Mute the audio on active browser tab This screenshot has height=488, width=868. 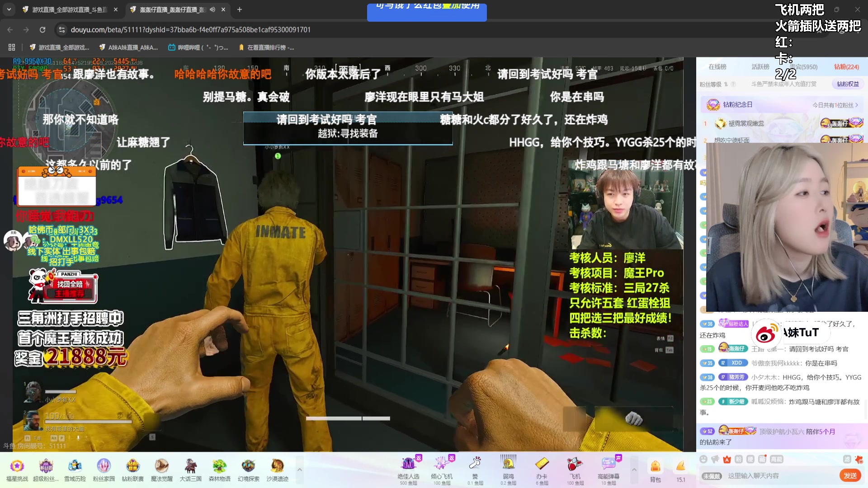point(212,9)
